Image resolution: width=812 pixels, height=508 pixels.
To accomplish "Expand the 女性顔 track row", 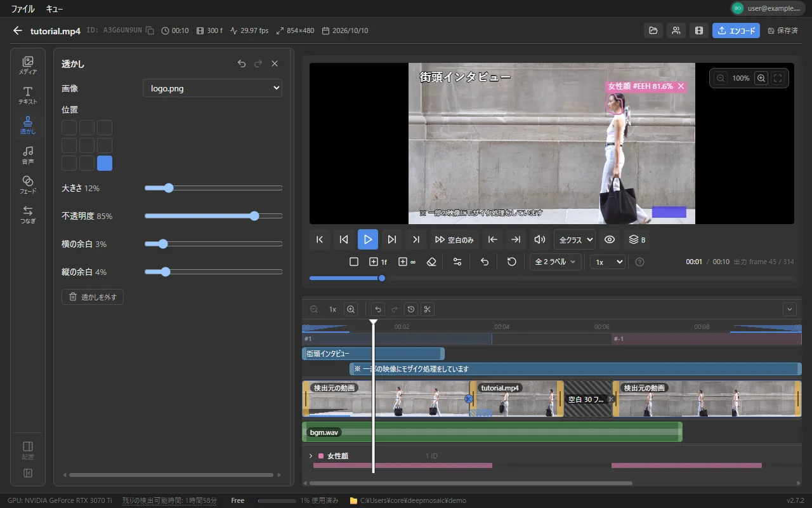I will click(311, 456).
